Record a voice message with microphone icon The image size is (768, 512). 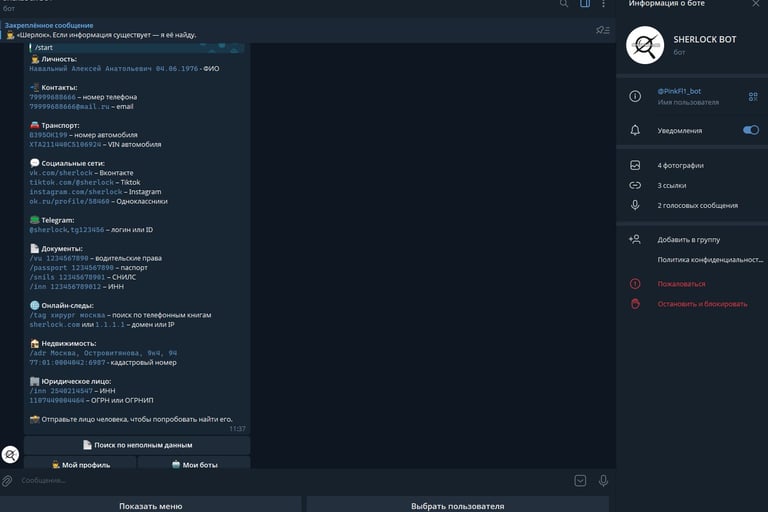[x=603, y=481]
